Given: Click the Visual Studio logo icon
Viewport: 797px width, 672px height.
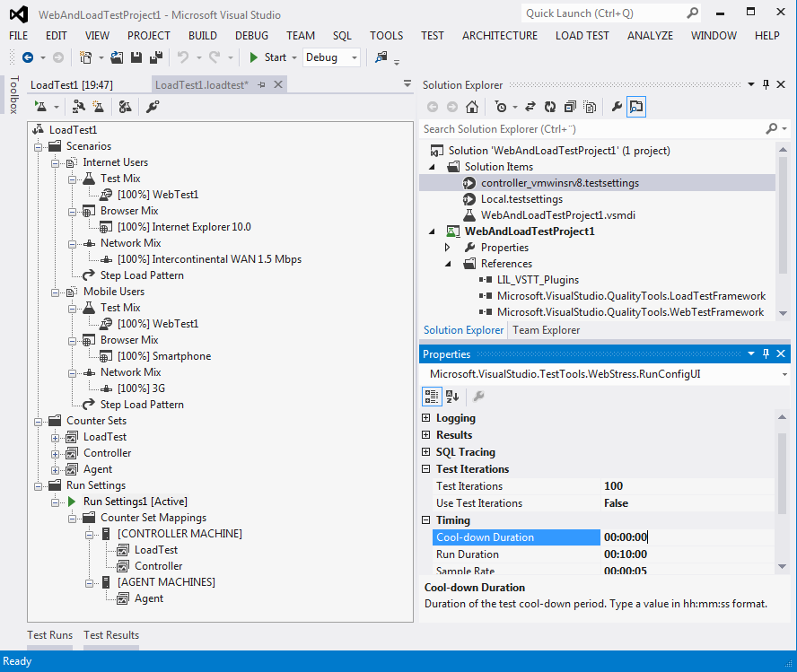Looking at the screenshot, I should click(19, 14).
